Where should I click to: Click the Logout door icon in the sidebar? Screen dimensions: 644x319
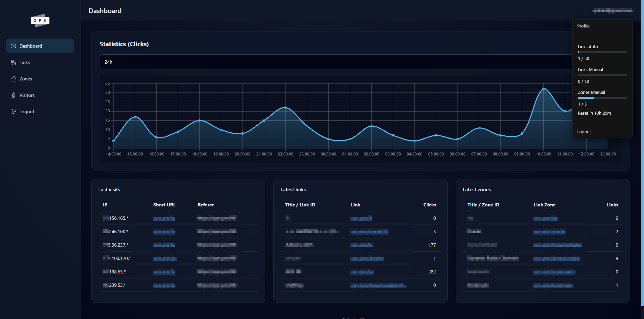[13, 111]
